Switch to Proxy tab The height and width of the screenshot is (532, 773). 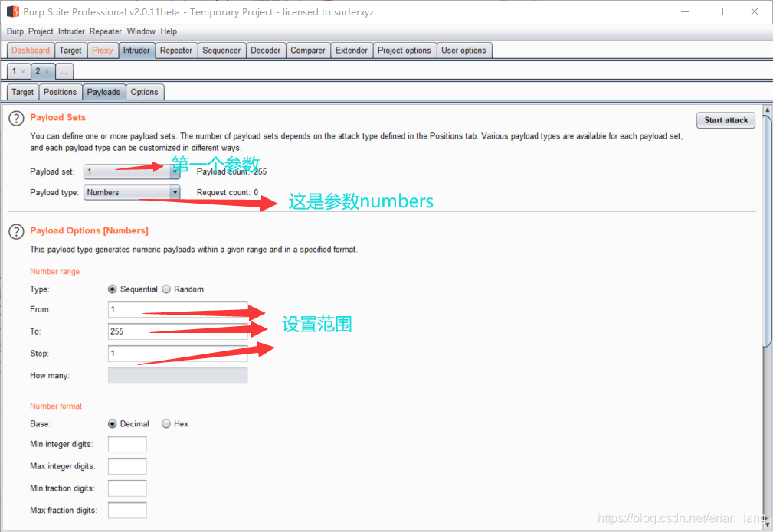[x=103, y=51]
